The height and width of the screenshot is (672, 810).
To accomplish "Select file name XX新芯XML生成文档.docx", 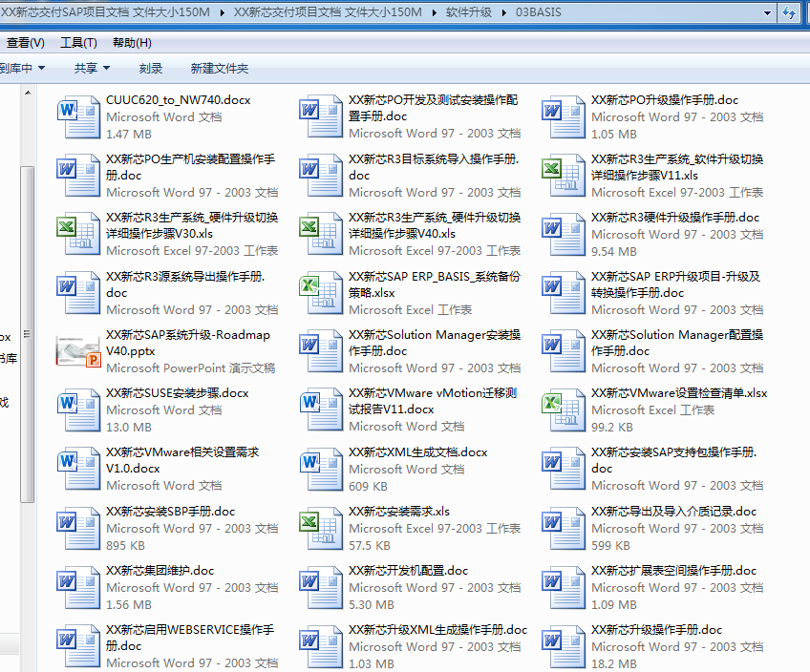I will point(418,452).
